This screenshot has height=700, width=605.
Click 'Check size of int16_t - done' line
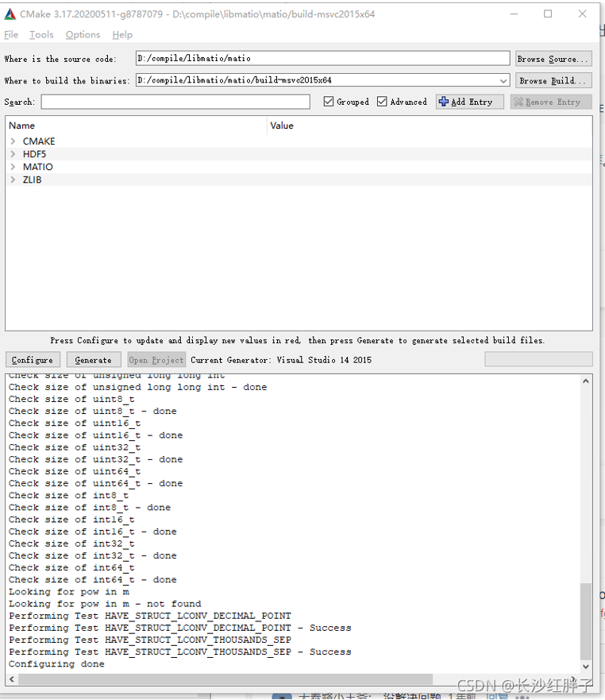coord(93,532)
